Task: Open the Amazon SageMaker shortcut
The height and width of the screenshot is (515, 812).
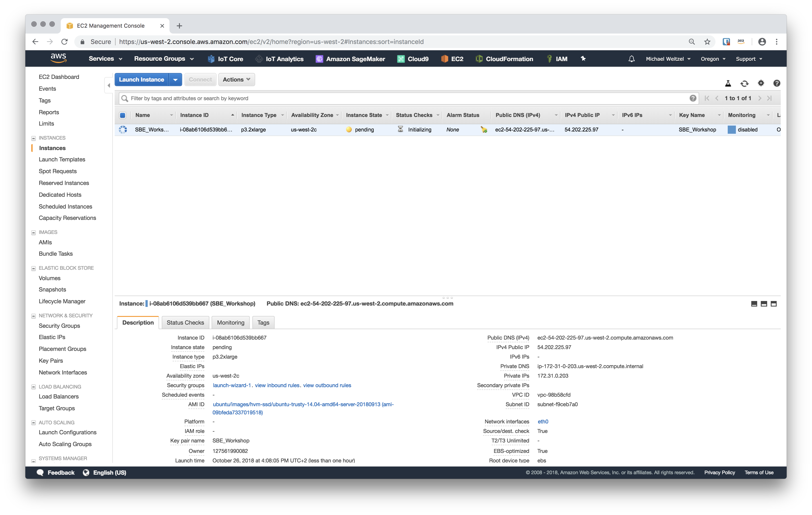Action: (x=350, y=59)
